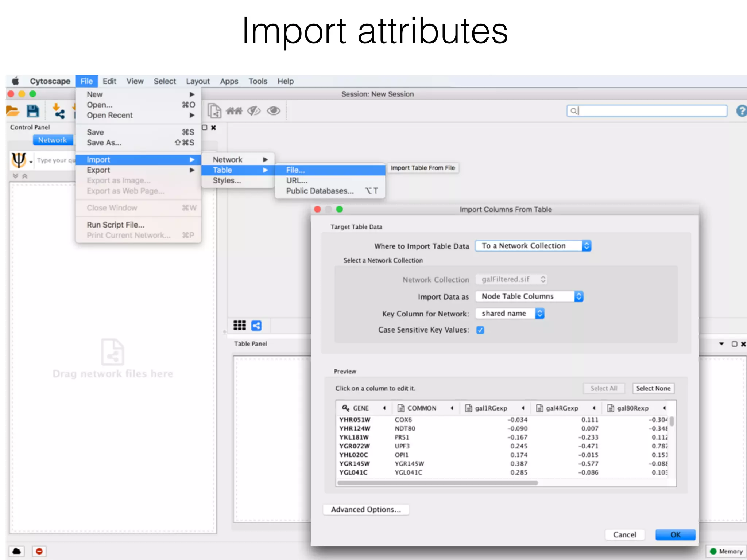Image resolution: width=747 pixels, height=560 pixels.
Task: Click the cloud icon in the status bar
Action: coord(17,551)
